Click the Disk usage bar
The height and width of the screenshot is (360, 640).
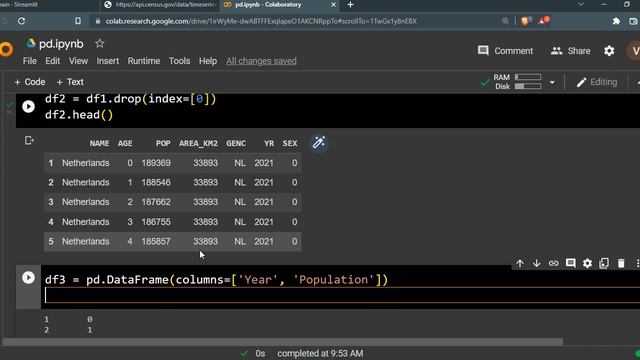[528, 86]
